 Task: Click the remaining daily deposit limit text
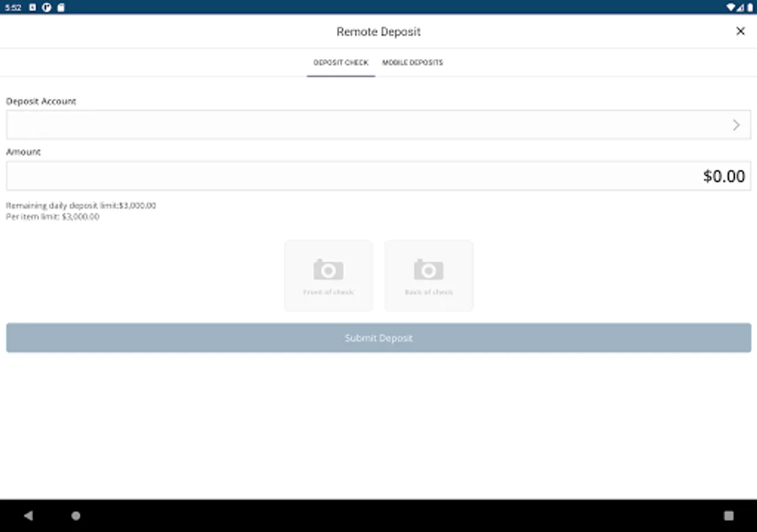tap(81, 206)
